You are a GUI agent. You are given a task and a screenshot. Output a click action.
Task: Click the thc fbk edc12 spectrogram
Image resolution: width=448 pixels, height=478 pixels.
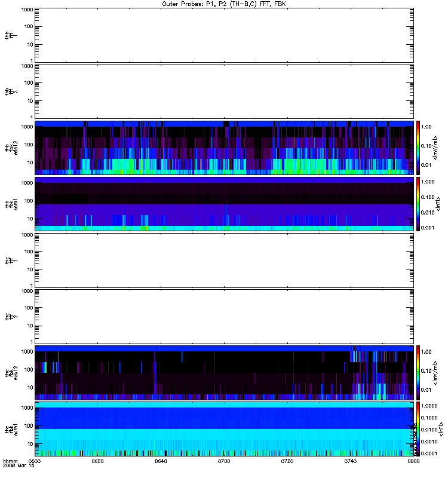coord(224,372)
